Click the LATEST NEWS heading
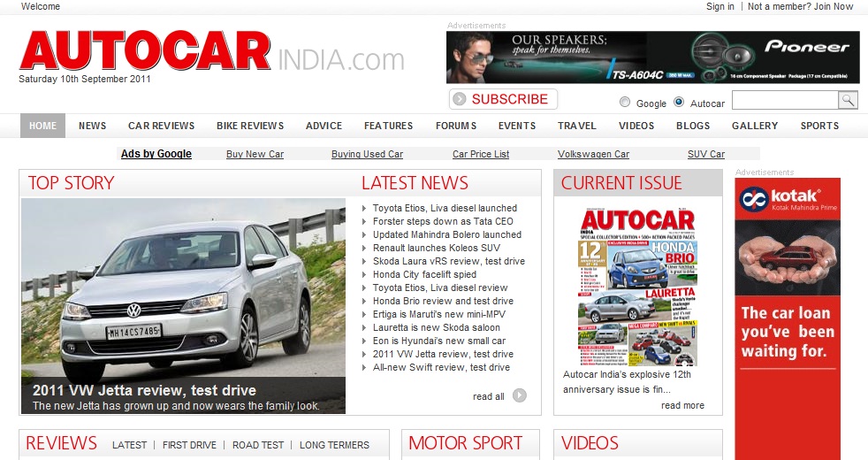This screenshot has height=460, width=868. [415, 183]
